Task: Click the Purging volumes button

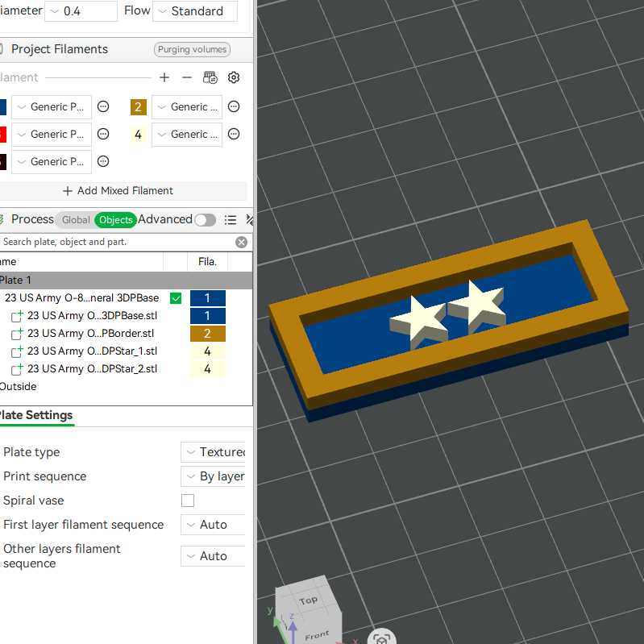Action: pyautogui.click(x=192, y=49)
